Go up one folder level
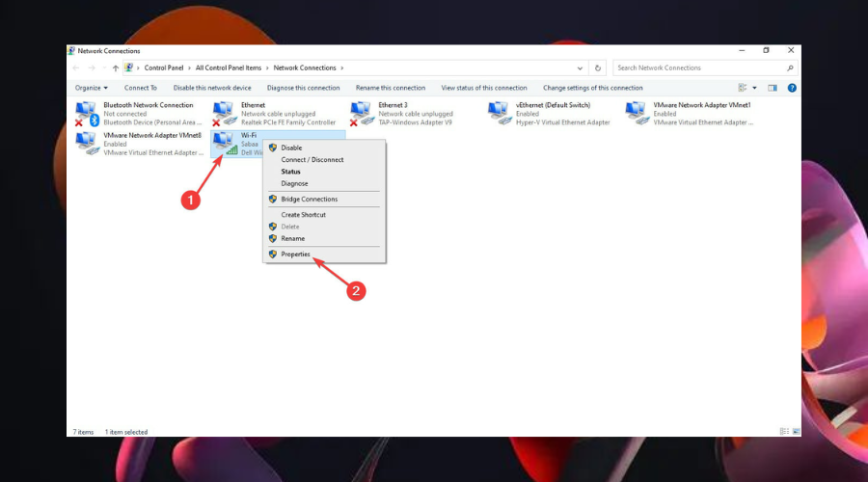The height and width of the screenshot is (482, 868). [x=115, y=68]
